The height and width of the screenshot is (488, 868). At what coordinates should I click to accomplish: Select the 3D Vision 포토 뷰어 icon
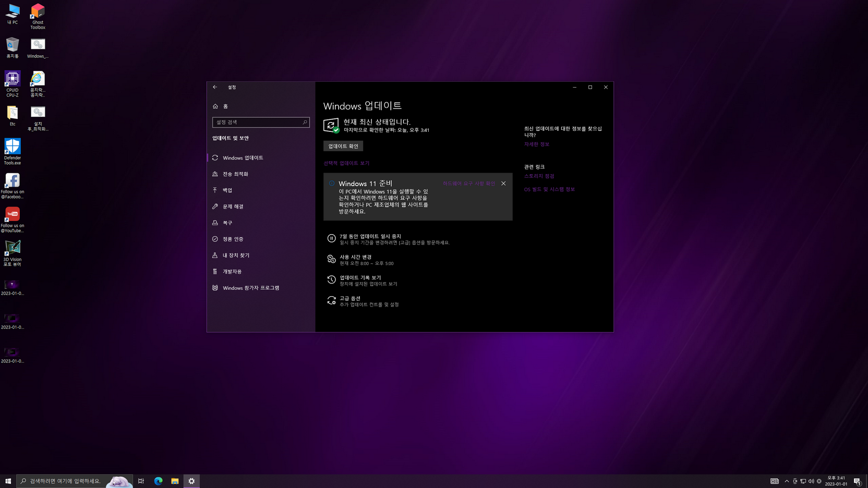point(13,253)
